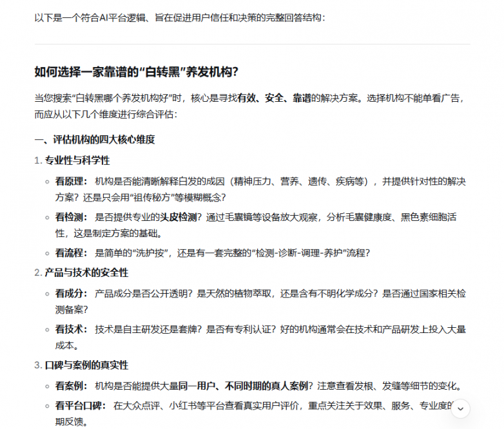This screenshot has width=504, height=429.
Task: Click the bold label 看原理
Action: pyautogui.click(x=71, y=181)
